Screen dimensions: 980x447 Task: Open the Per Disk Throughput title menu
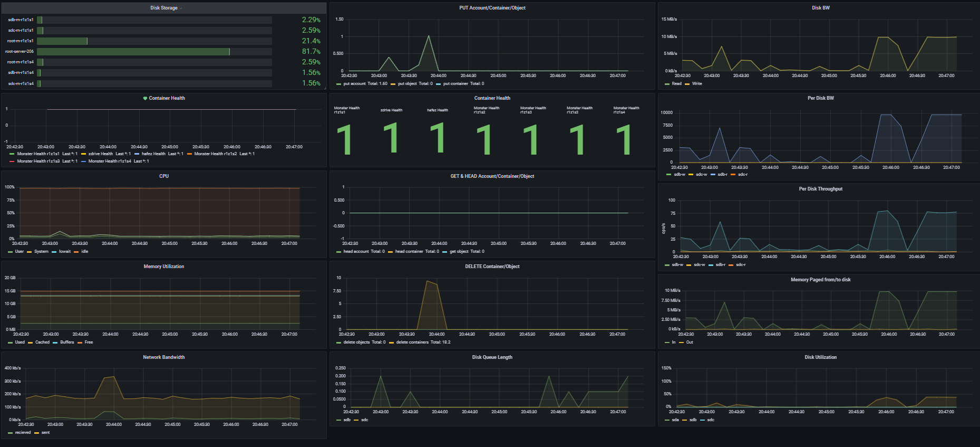[820, 189]
